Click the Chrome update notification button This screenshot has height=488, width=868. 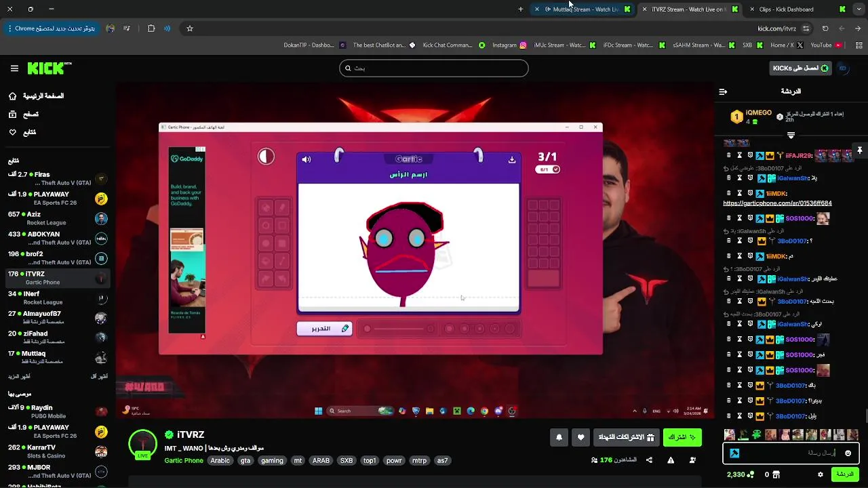(52, 28)
